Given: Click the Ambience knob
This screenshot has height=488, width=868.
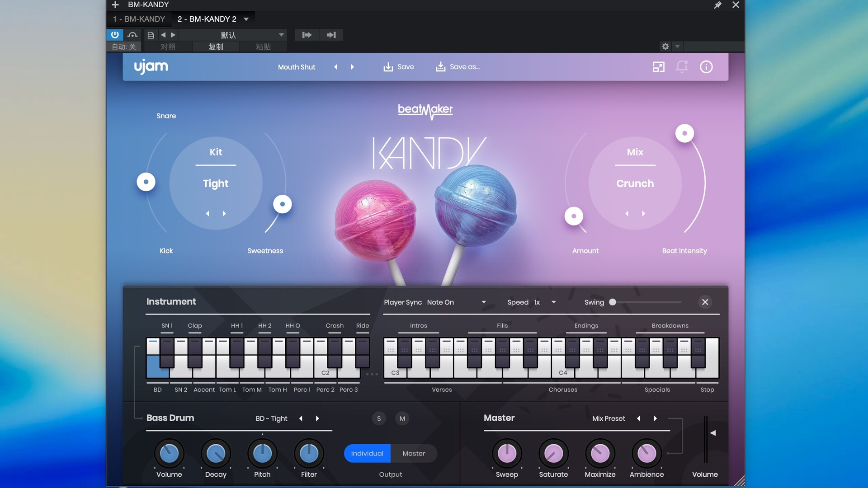Looking at the screenshot, I should [x=646, y=453].
